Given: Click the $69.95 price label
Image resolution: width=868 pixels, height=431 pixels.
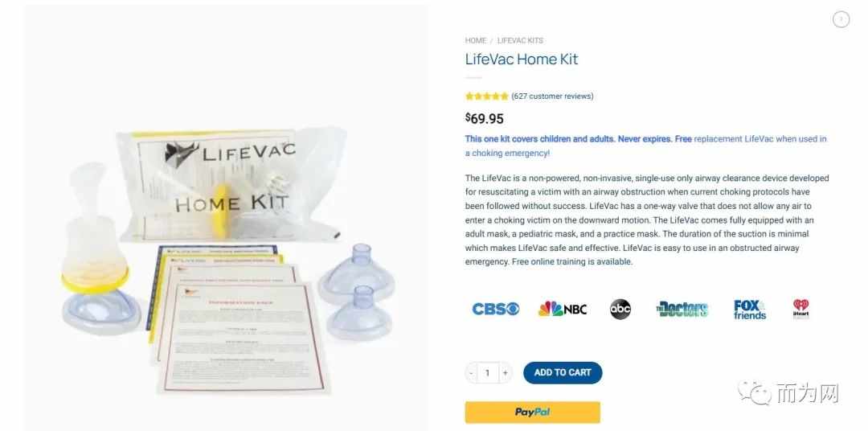Looking at the screenshot, I should coord(485,118).
